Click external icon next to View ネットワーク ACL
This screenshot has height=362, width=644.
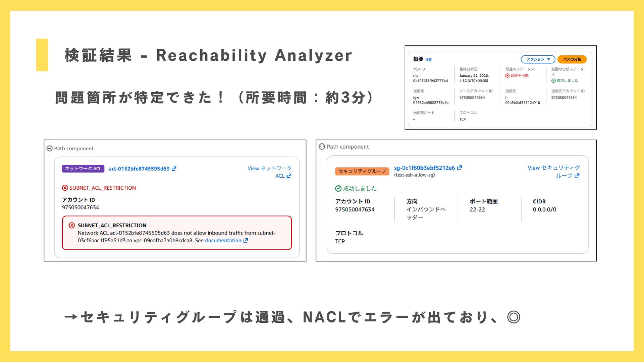289,176
